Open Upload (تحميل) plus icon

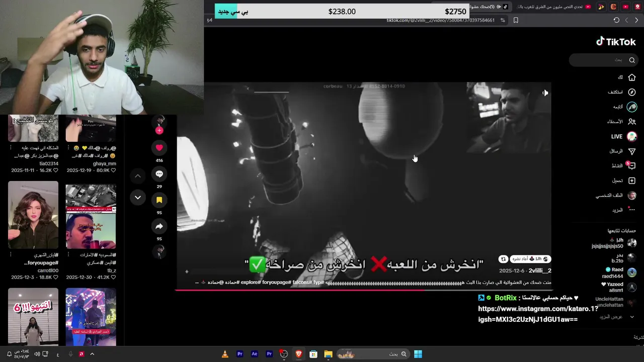point(624,180)
